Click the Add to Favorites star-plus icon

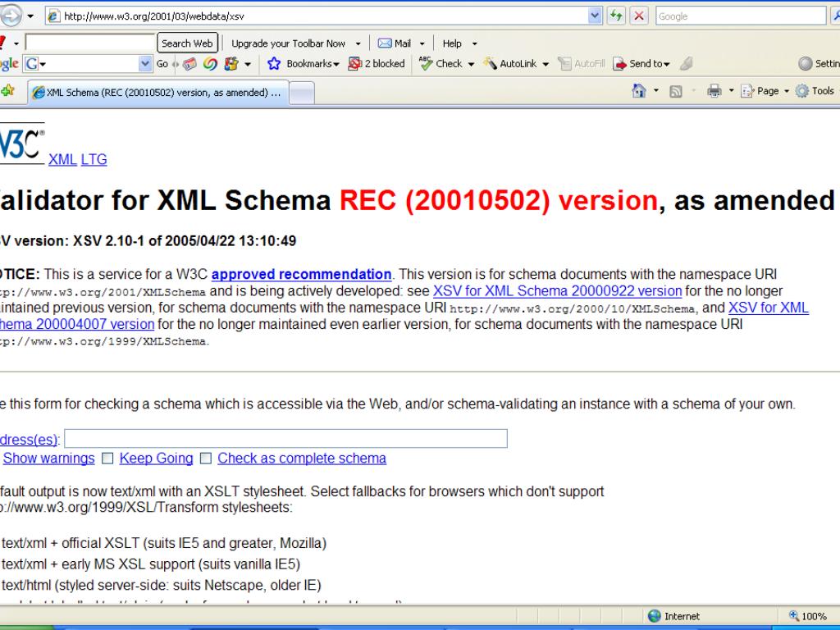7,90
